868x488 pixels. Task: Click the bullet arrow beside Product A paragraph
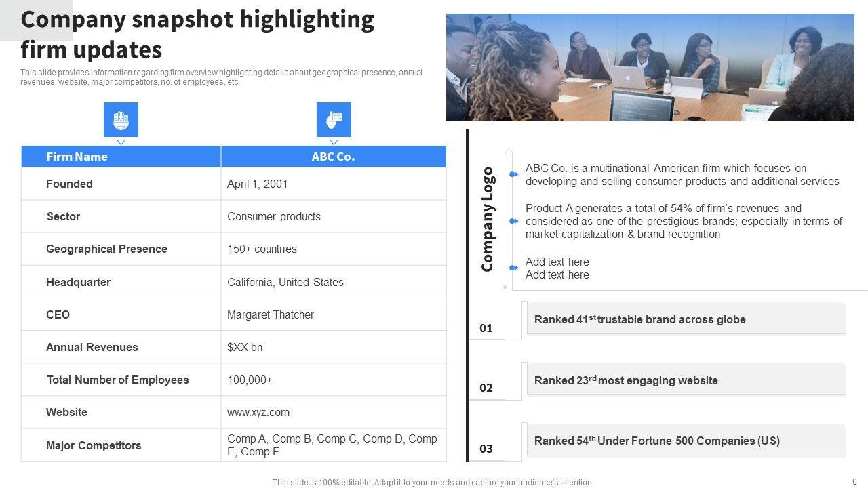point(514,222)
